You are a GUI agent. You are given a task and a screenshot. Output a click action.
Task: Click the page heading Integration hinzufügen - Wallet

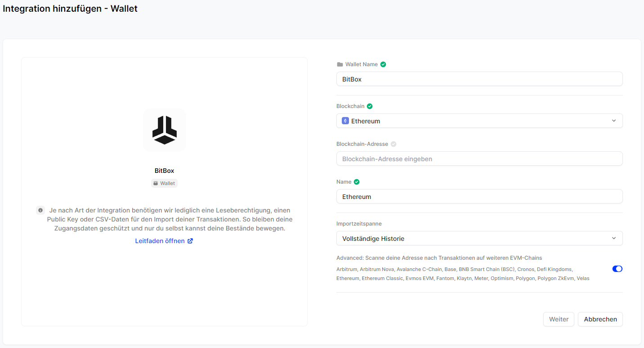(x=70, y=9)
